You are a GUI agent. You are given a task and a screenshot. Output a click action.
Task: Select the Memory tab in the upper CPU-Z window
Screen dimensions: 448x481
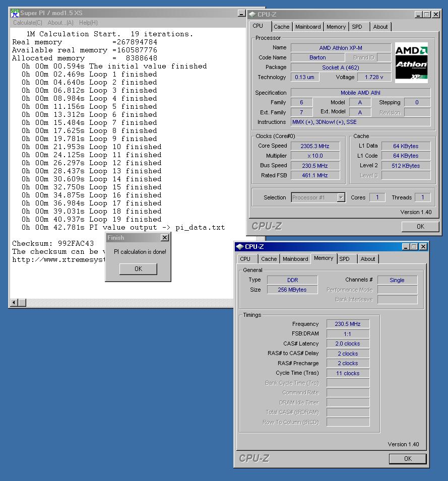336,27
